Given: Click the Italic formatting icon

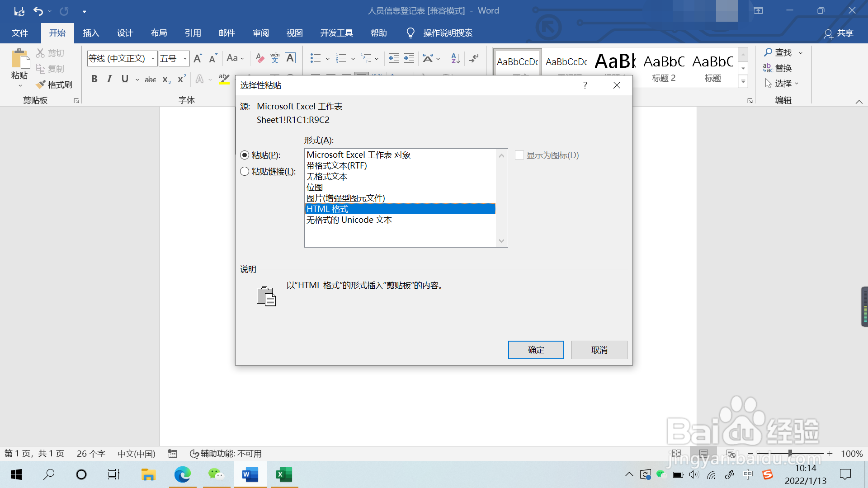Looking at the screenshot, I should 109,79.
